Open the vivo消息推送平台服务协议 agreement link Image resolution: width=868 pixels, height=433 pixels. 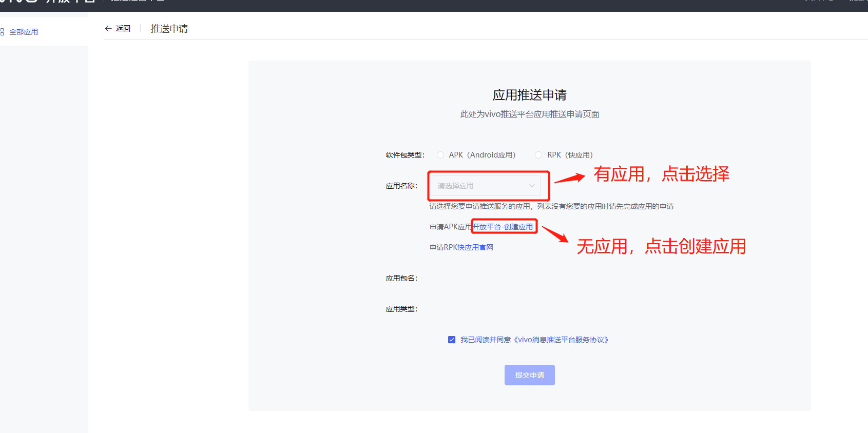coord(561,340)
